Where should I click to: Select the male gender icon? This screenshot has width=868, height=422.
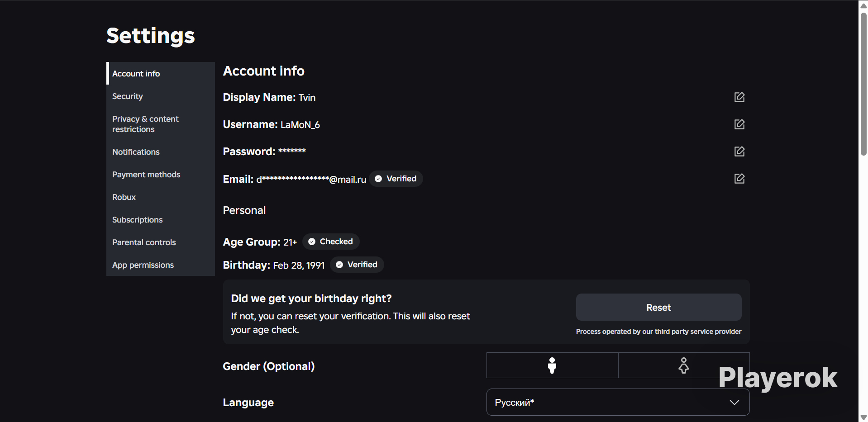[x=552, y=365]
